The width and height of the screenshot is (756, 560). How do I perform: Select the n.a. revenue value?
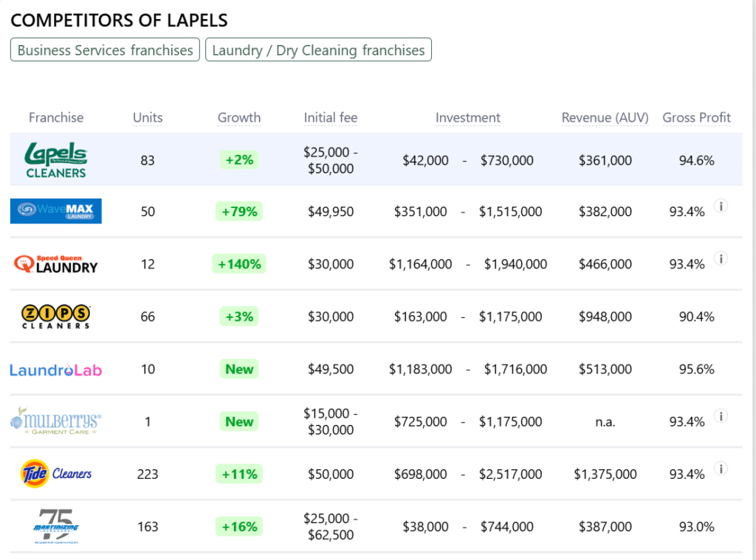pyautogui.click(x=605, y=422)
